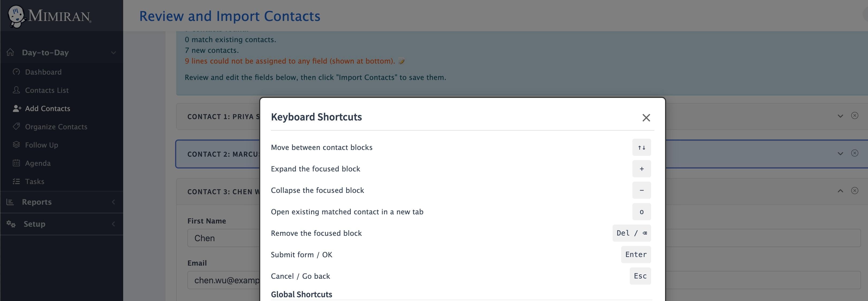Remove Contact 3 with circled X icon
The image size is (868, 301).
(855, 190)
